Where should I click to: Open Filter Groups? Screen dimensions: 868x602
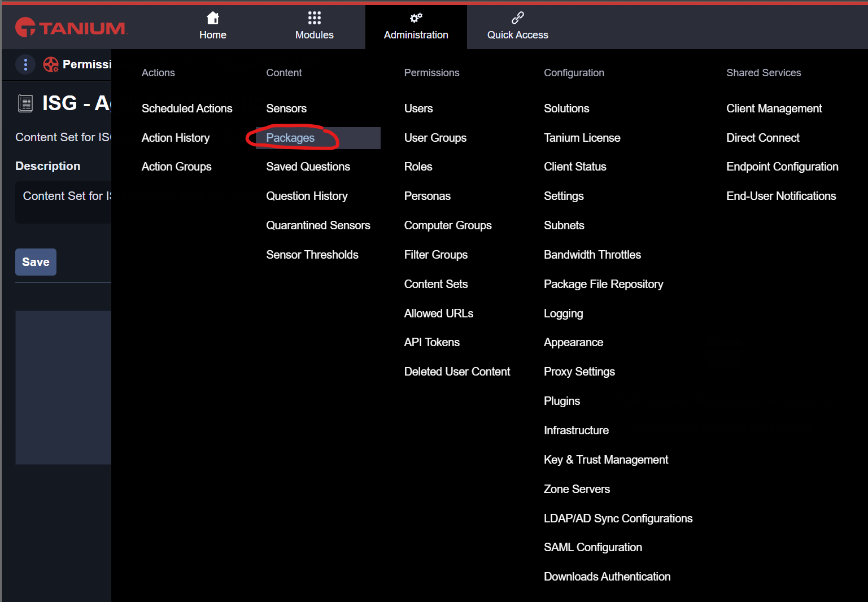(x=436, y=255)
